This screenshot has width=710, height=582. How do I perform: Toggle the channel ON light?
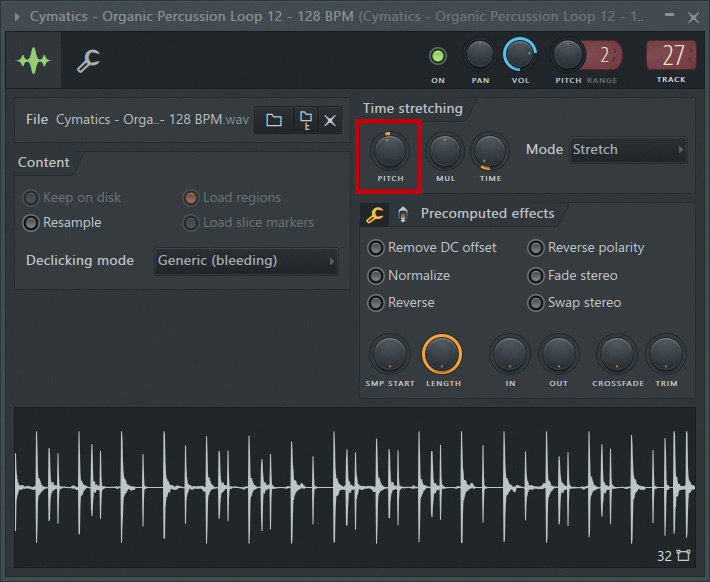(437, 56)
